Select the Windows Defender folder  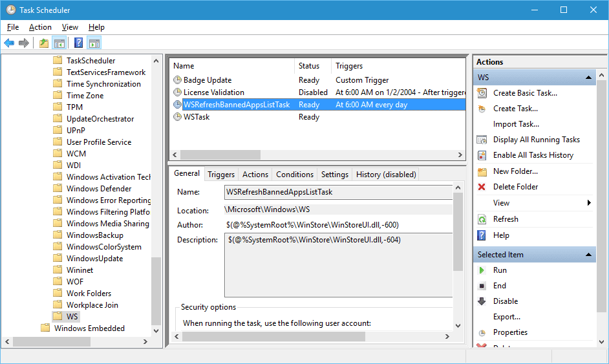99,188
